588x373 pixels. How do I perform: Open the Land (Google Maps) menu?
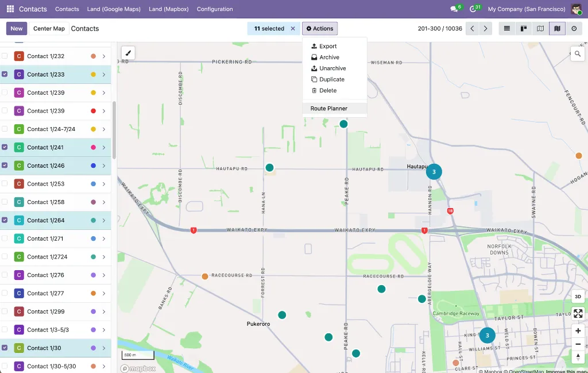tap(114, 9)
